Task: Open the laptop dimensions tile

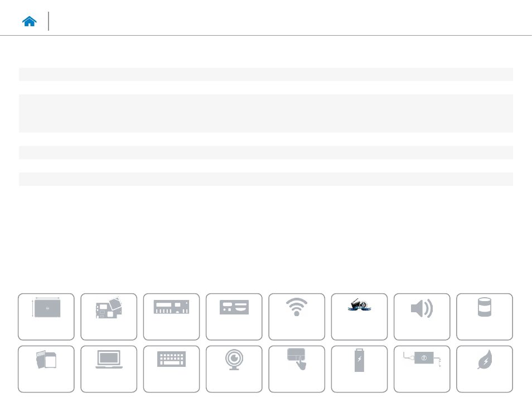Action: [46, 317]
